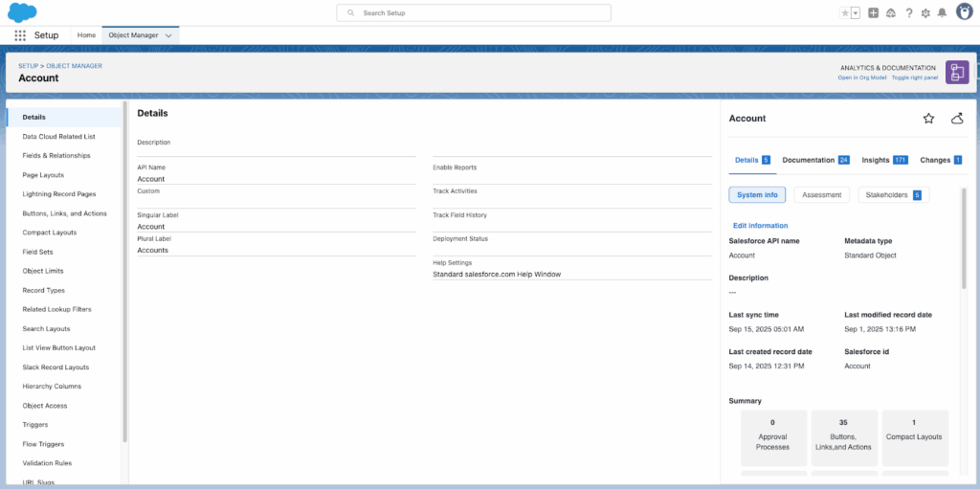This screenshot has height=489, width=980.
Task: Expand the favorites list dropdown arrow
Action: 855,12
